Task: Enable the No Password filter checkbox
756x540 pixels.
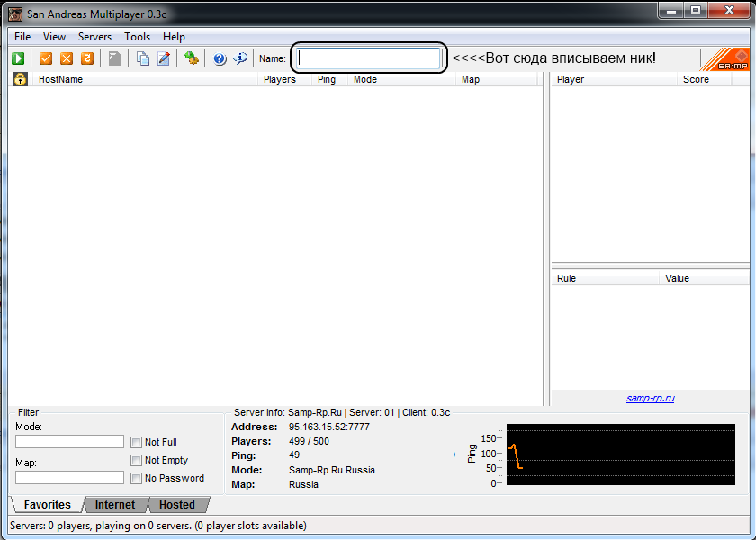Action: 137,478
